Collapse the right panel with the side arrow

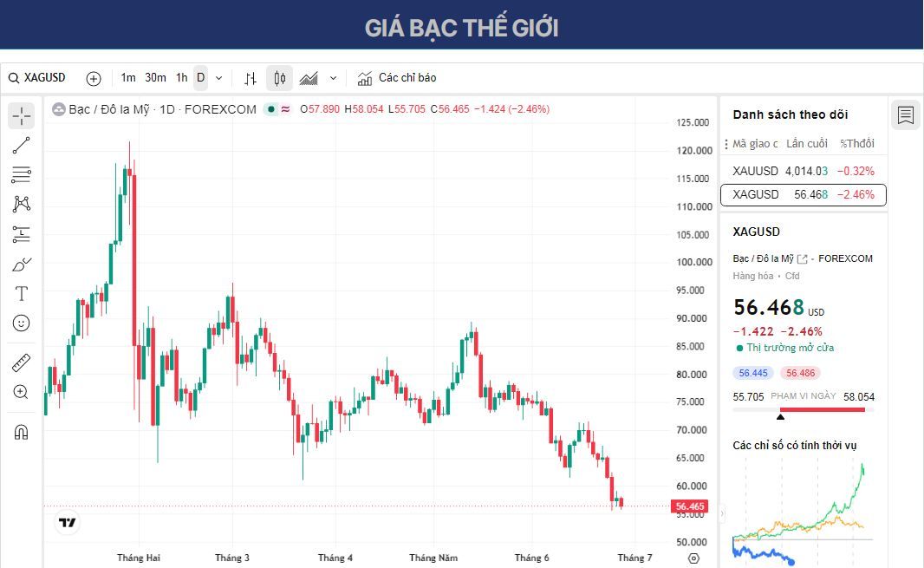[721, 513]
